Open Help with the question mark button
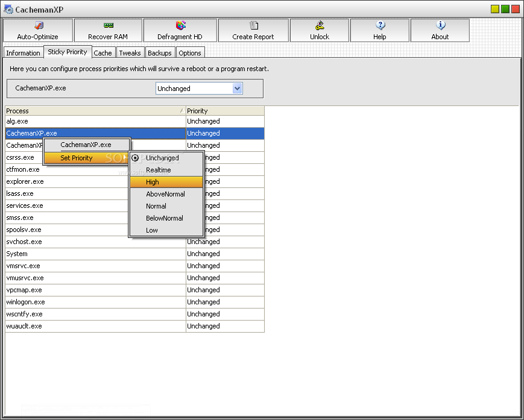 point(380,30)
